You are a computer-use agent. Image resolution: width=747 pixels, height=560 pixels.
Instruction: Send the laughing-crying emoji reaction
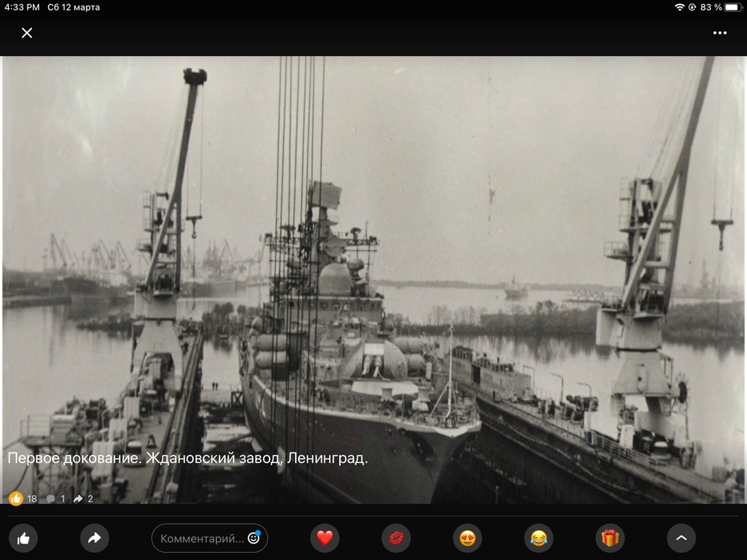[x=539, y=538]
